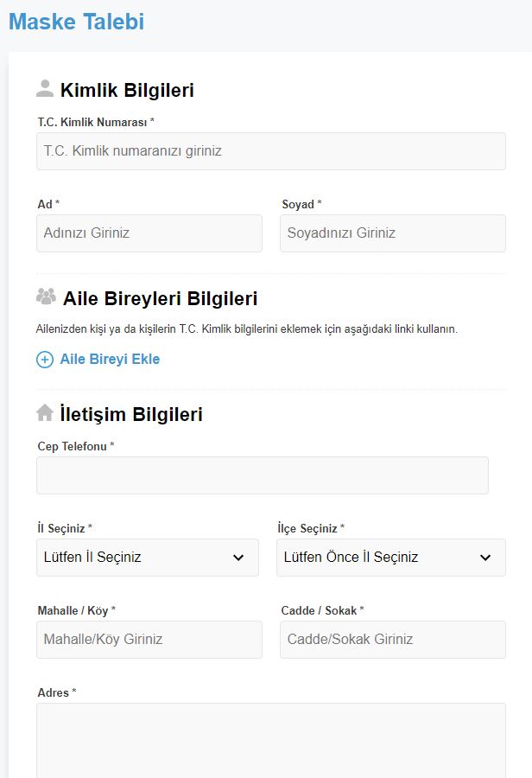This screenshot has height=778, width=532.
Task: Click the Aile Bireyleri Bilgileri heading
Action: click(x=160, y=299)
